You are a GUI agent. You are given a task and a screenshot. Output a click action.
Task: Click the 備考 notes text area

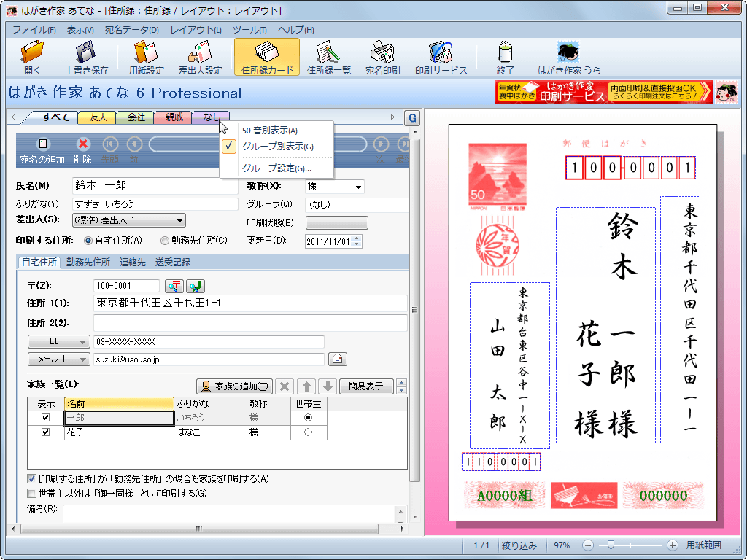(x=228, y=514)
